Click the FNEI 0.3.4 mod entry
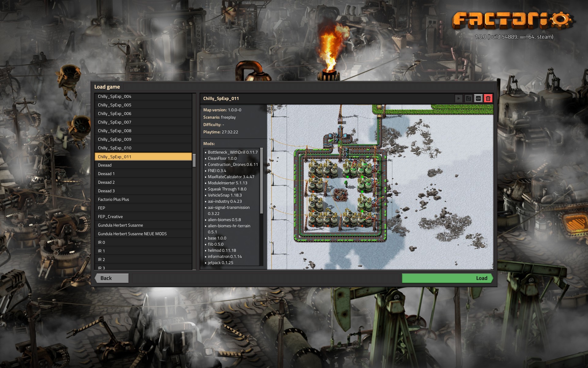The height and width of the screenshot is (368, 588). point(217,171)
